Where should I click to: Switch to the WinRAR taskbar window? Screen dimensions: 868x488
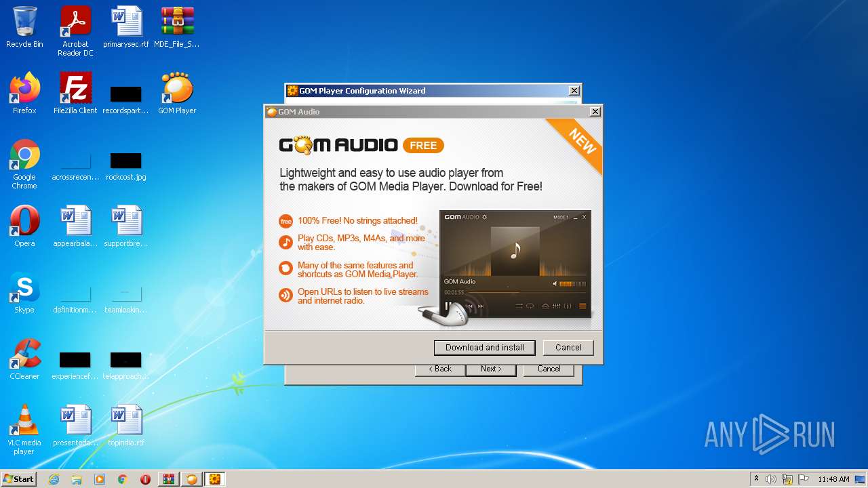(168, 479)
